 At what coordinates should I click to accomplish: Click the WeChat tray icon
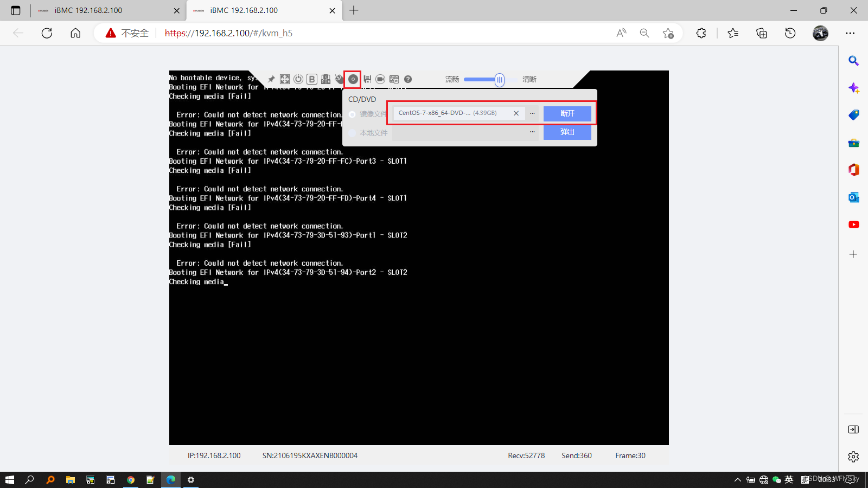(x=777, y=480)
